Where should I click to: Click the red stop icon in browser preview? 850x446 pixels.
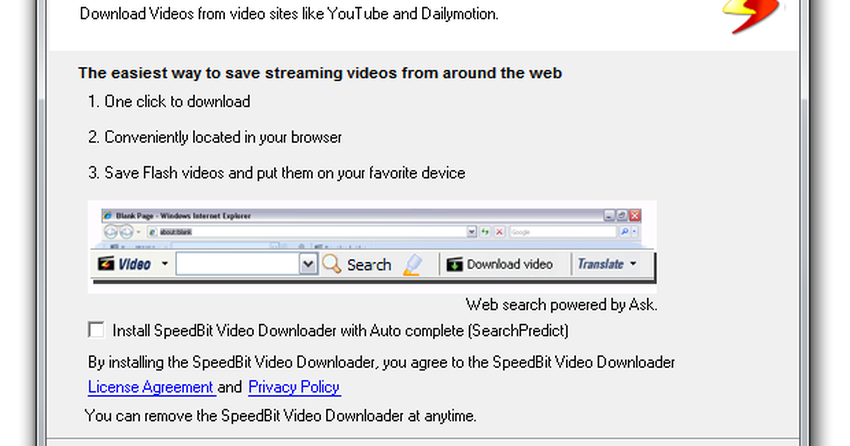pos(497,232)
